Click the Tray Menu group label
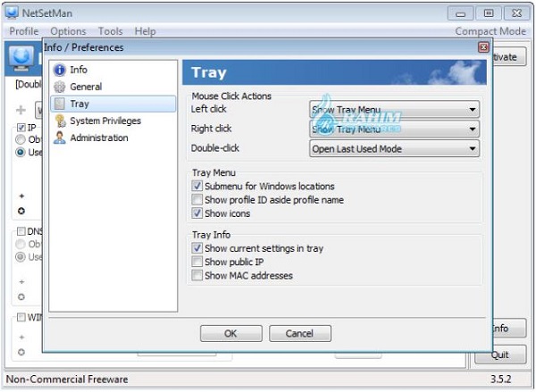The image size is (536, 392). [214, 172]
